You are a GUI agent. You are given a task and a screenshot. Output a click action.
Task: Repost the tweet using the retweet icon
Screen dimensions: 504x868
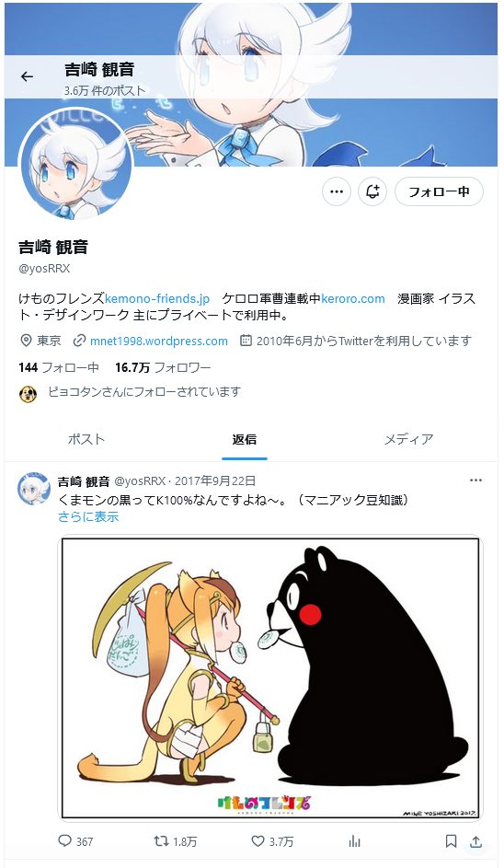[161, 841]
